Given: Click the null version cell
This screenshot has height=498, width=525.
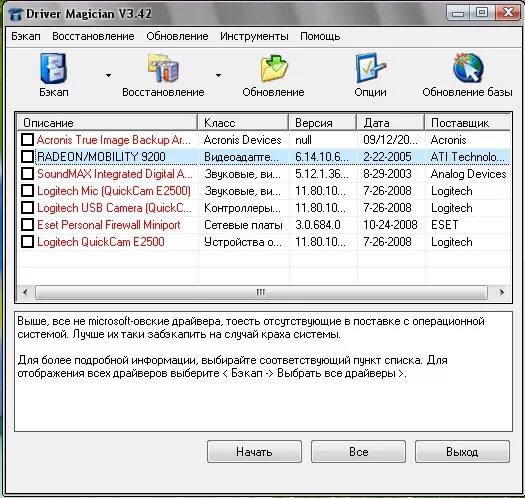Looking at the screenshot, I should pyautogui.click(x=303, y=140).
